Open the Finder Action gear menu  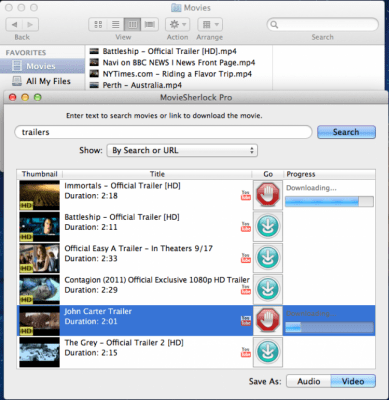178,24
